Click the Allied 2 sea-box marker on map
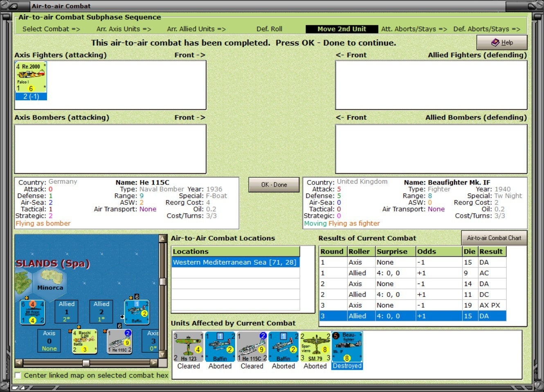 coord(101,311)
